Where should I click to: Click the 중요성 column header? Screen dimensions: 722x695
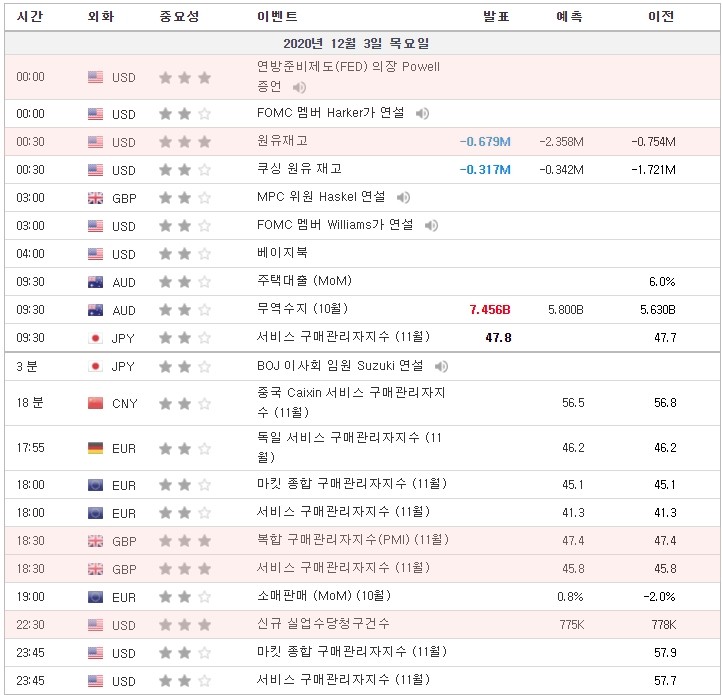[x=179, y=17]
